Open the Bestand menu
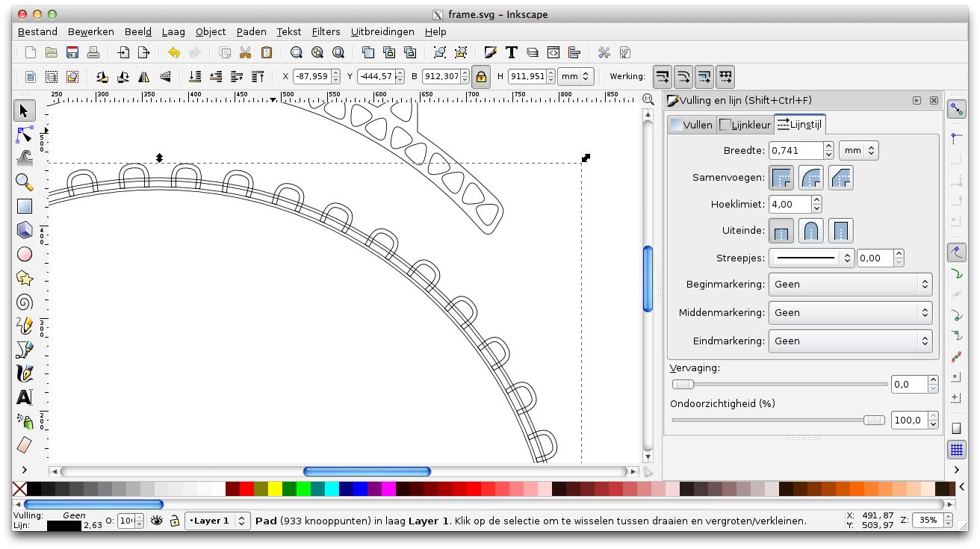980x549 pixels. (37, 31)
